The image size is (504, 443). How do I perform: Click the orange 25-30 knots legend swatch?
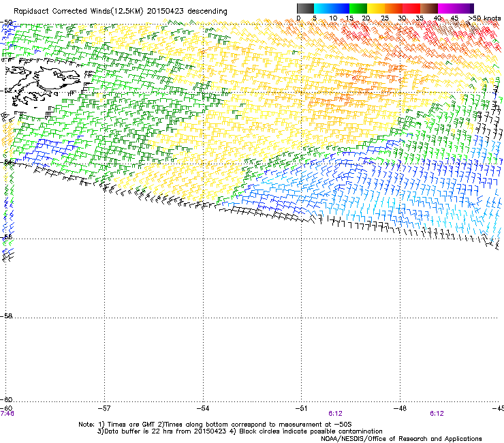tap(394, 8)
